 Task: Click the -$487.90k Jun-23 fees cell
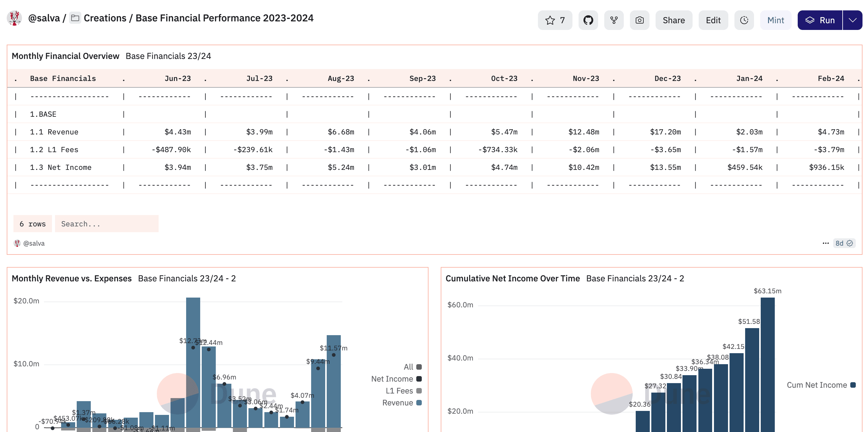click(x=171, y=150)
